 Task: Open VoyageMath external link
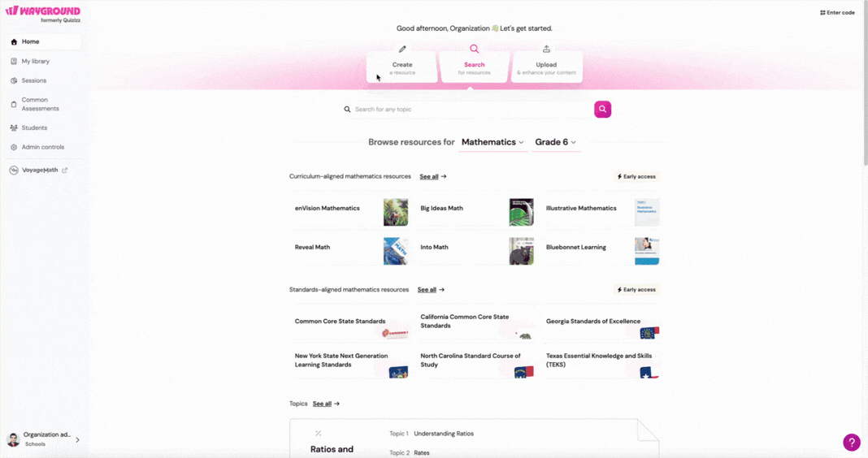point(39,171)
